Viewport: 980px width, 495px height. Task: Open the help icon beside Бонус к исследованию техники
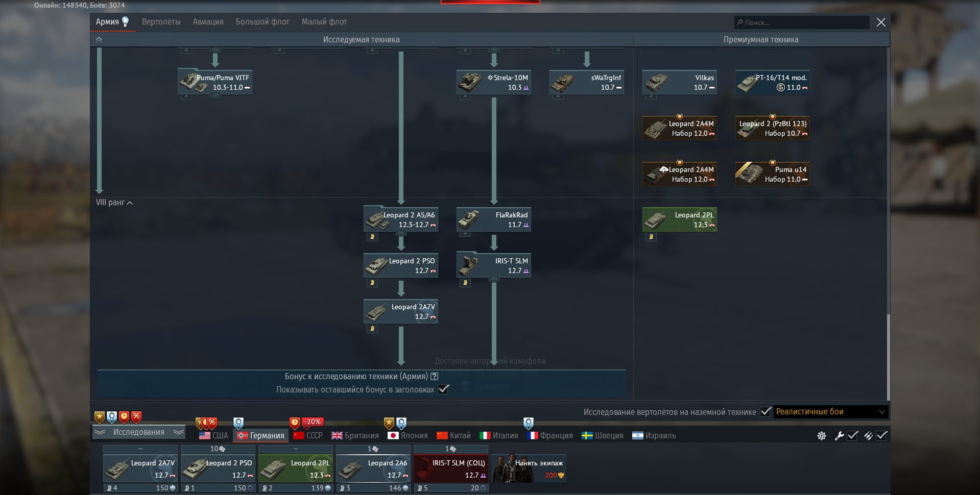(434, 377)
